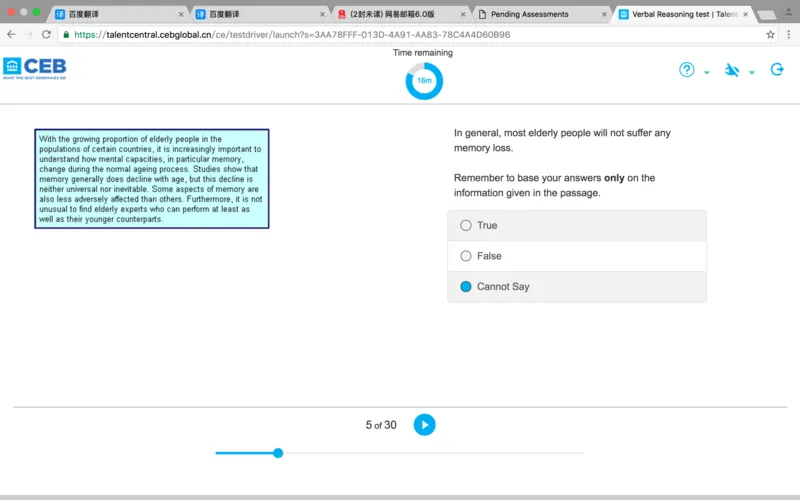
Task: Click the browser back arrow
Action: [11, 34]
